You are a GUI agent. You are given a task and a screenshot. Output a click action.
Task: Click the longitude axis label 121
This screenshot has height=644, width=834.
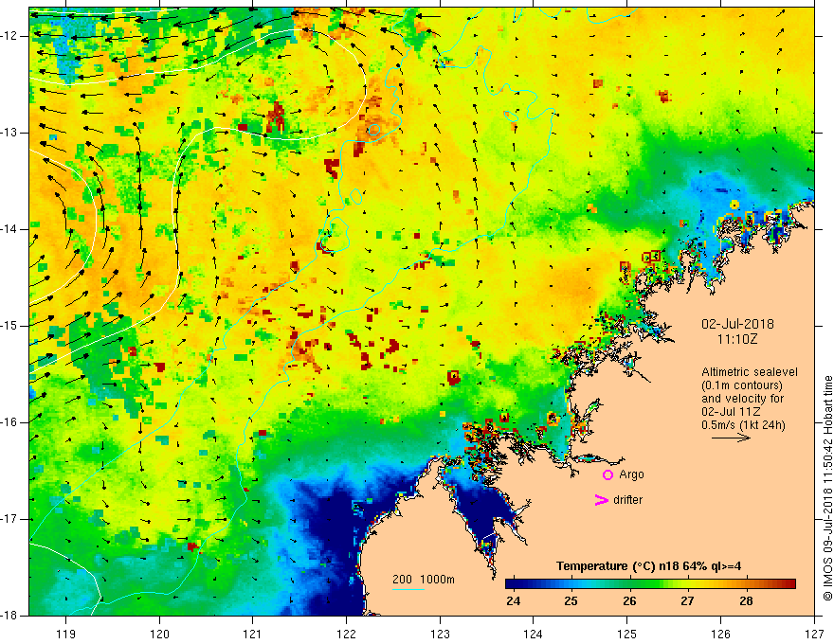pyautogui.click(x=253, y=634)
